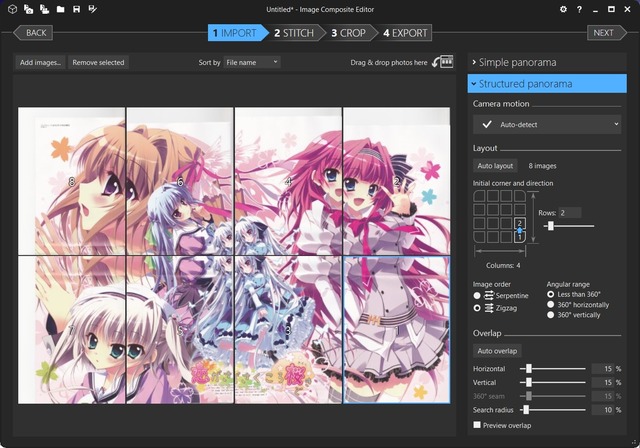
Task: Open help via the question mark icon
Action: click(x=579, y=9)
